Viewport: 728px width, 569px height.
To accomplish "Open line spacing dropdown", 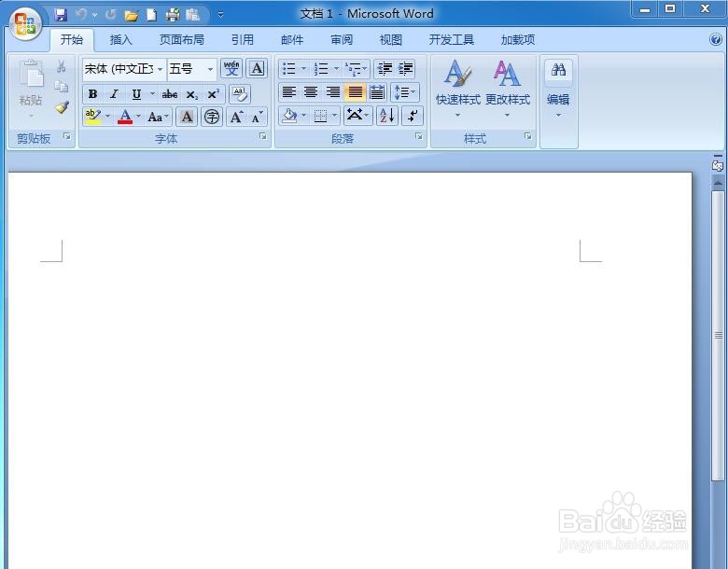I will (x=405, y=92).
